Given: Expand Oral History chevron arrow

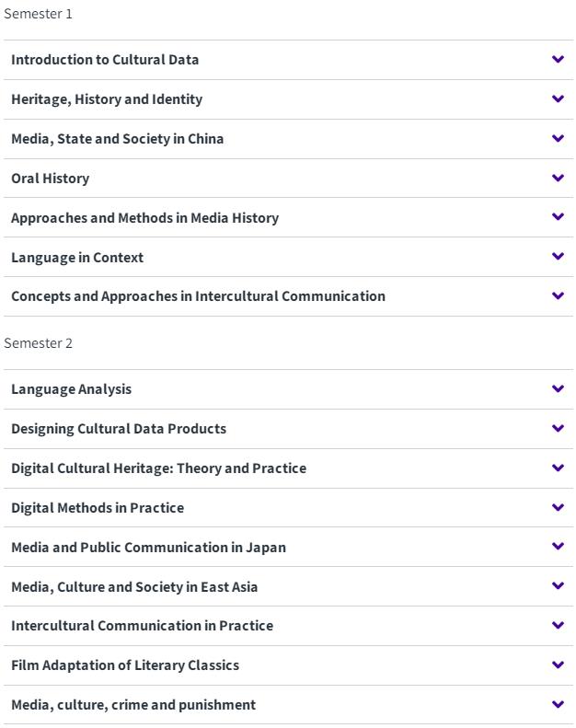Looking at the screenshot, I should 558,178.
